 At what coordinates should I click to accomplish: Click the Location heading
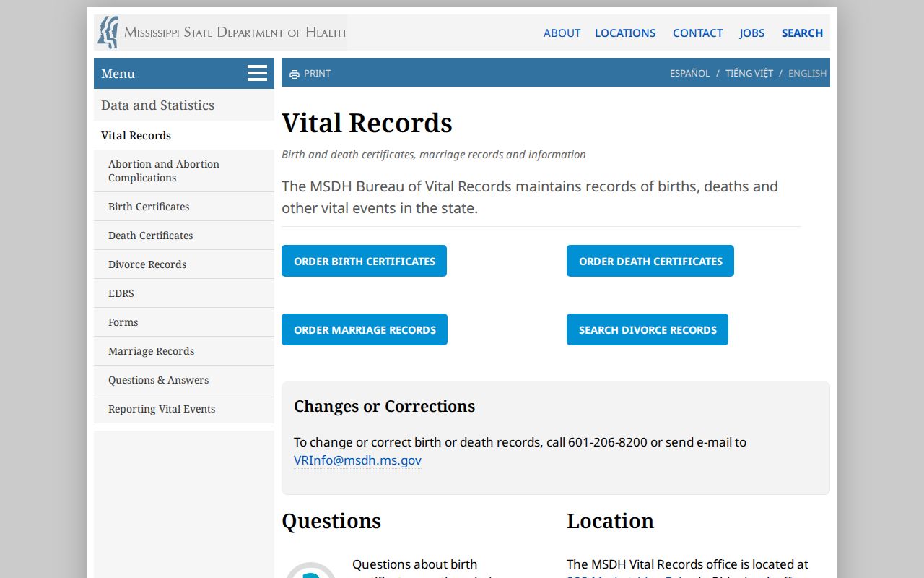610,521
